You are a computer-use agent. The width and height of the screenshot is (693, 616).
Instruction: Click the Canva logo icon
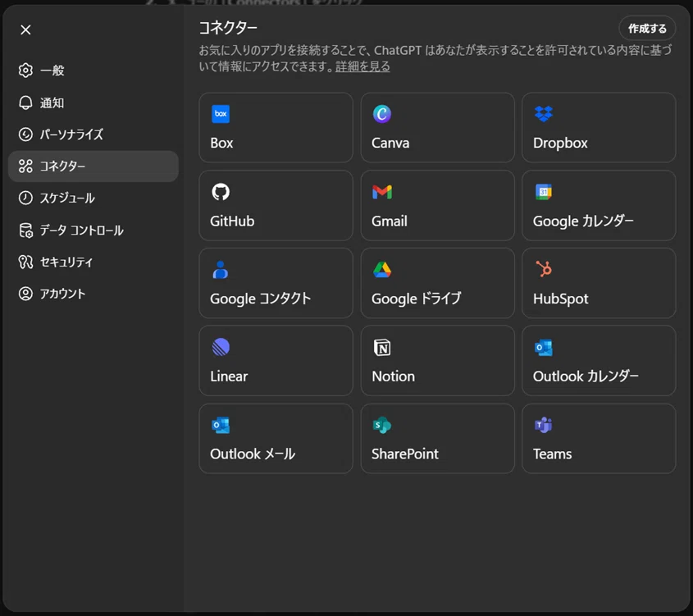382,114
